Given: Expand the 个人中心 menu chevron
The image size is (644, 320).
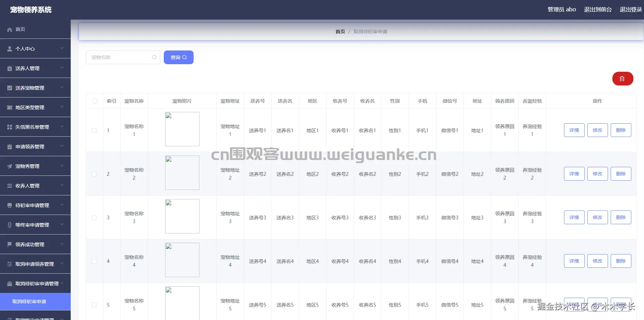Looking at the screenshot, I should coord(62,48).
